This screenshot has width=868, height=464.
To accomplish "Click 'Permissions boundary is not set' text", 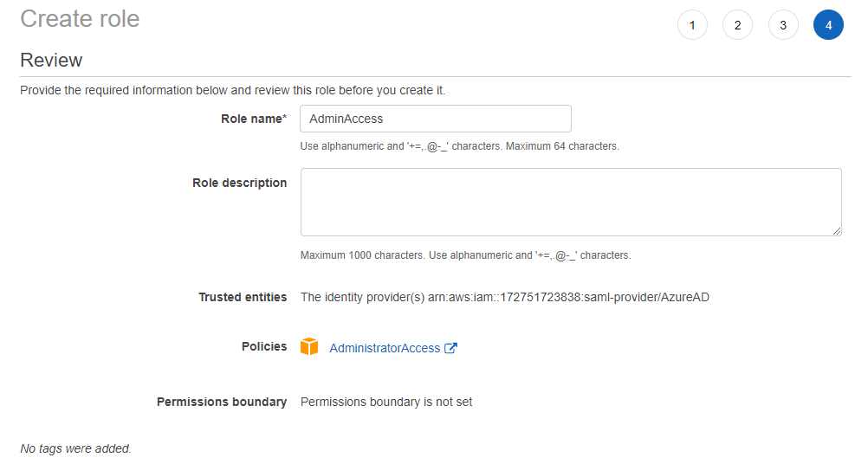I will (x=385, y=402).
